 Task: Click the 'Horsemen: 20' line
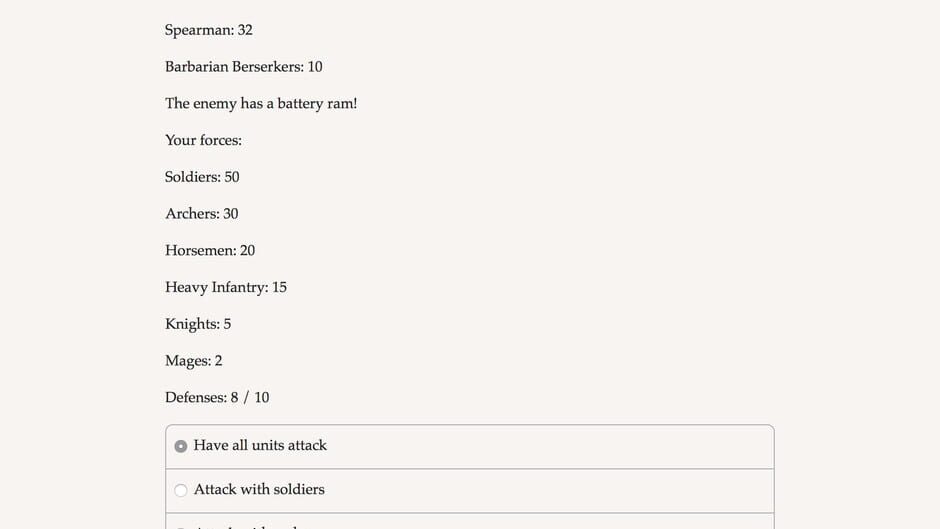pyautogui.click(x=209, y=250)
